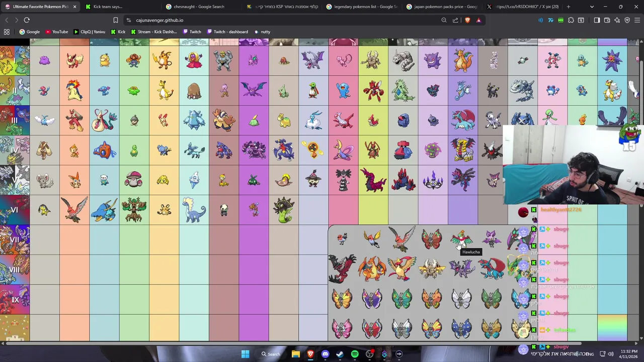
Task: Open the Google bookmark
Action: (30, 32)
